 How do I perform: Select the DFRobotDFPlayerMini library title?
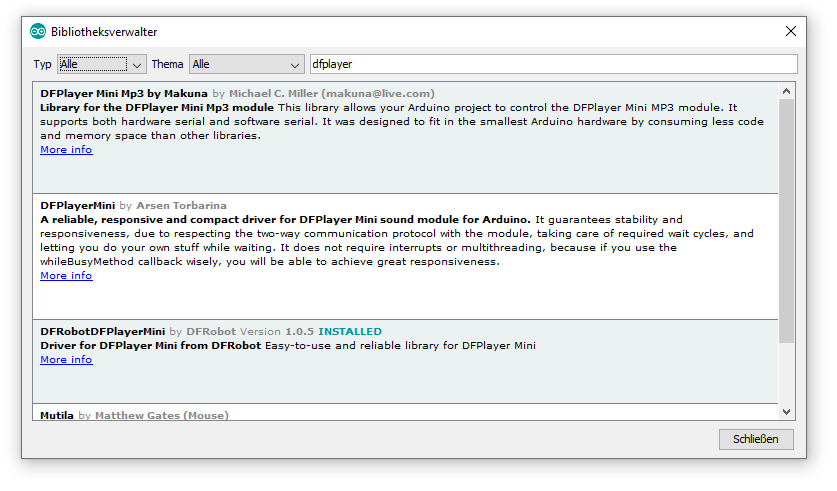[102, 331]
